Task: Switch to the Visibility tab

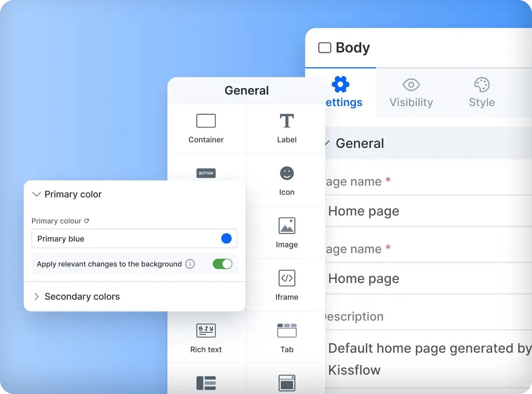Action: coord(411,92)
